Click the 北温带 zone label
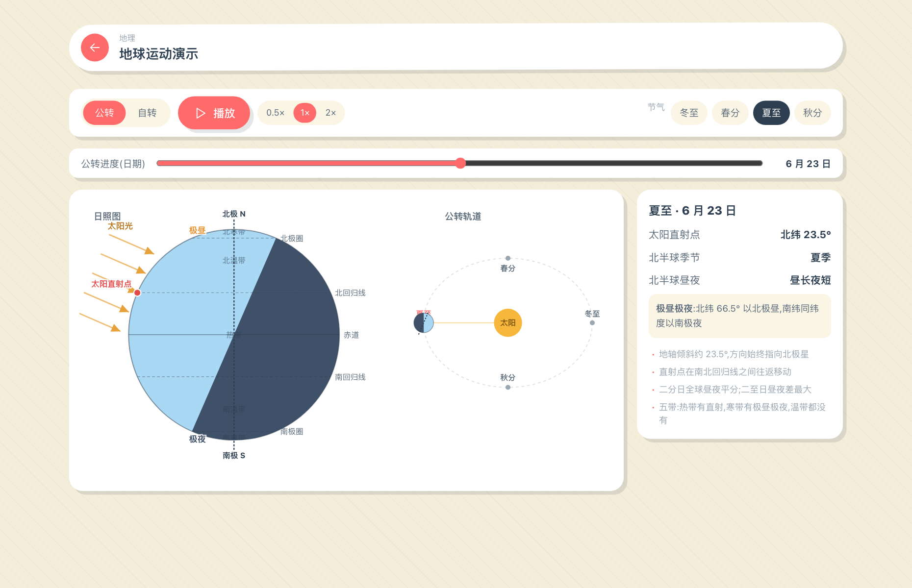The height and width of the screenshot is (588, 912). pos(234,261)
